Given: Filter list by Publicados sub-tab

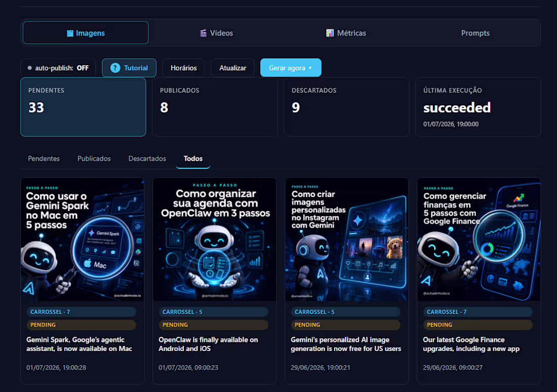Looking at the screenshot, I should (94, 159).
